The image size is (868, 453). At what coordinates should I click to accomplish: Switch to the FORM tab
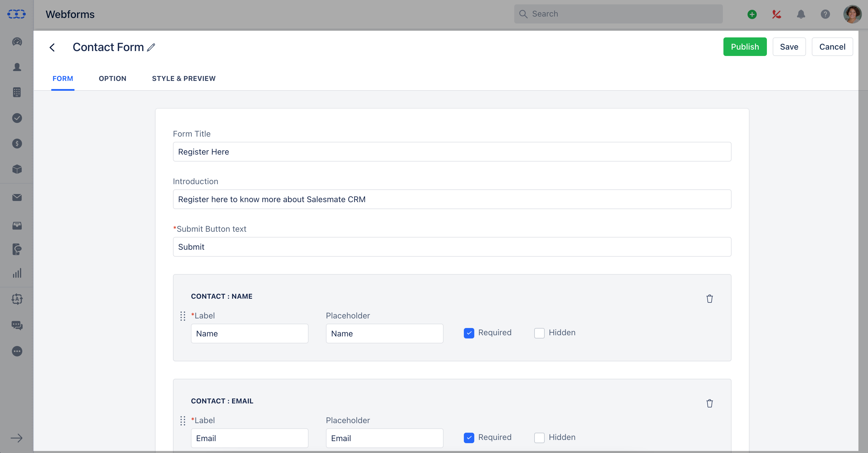tap(63, 79)
